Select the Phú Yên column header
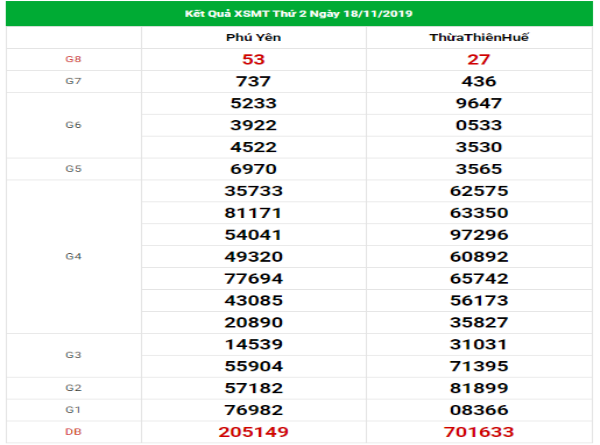The height and width of the screenshot is (445, 600). (253, 38)
